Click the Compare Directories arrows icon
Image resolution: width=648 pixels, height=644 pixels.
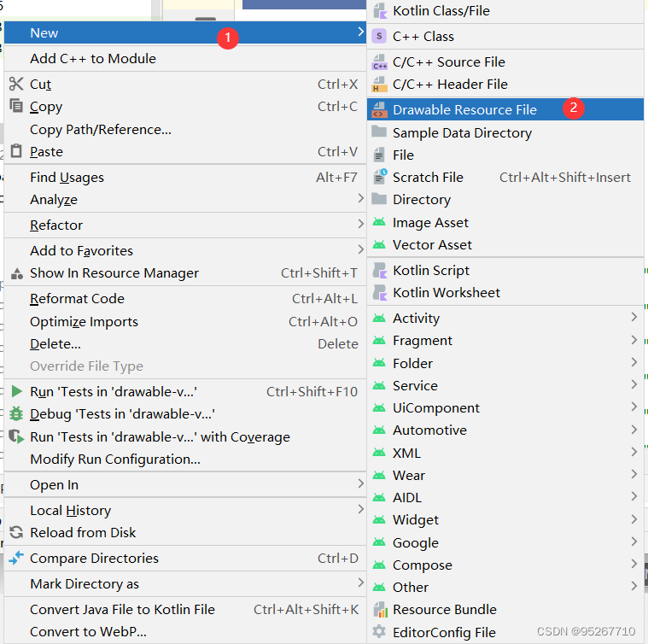click(x=16, y=558)
